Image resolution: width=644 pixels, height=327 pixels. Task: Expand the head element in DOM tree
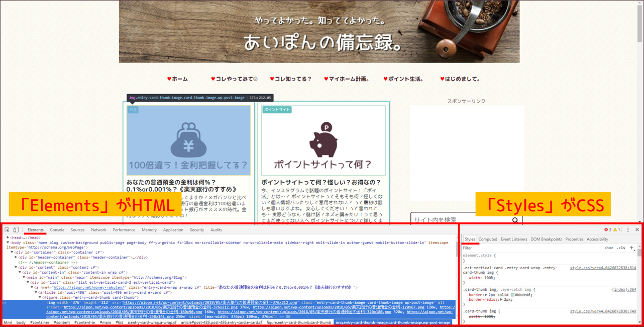[8, 237]
